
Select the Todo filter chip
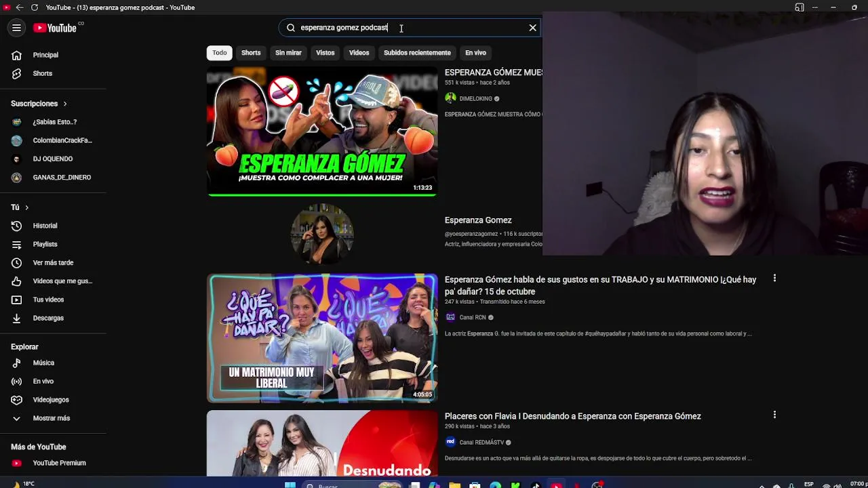[220, 53]
